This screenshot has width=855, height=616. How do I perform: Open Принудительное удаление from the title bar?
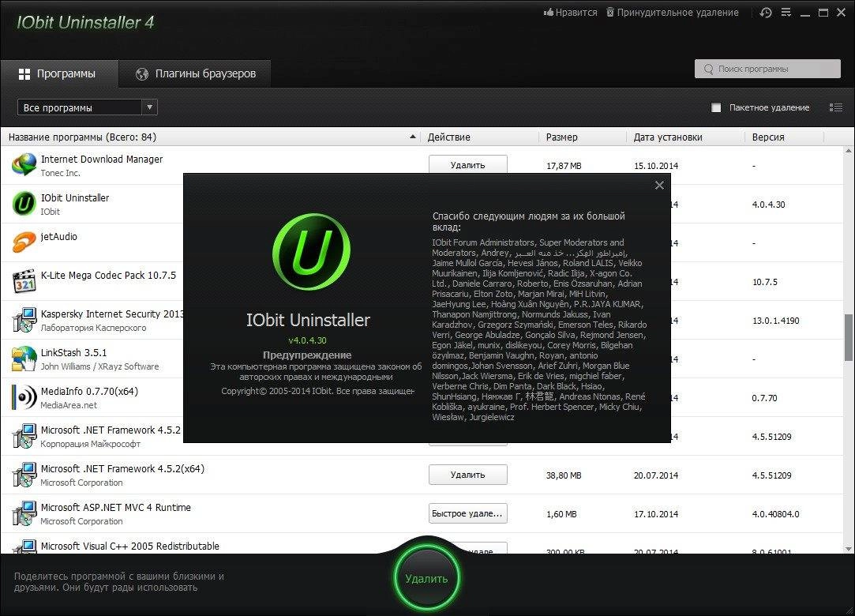point(673,12)
